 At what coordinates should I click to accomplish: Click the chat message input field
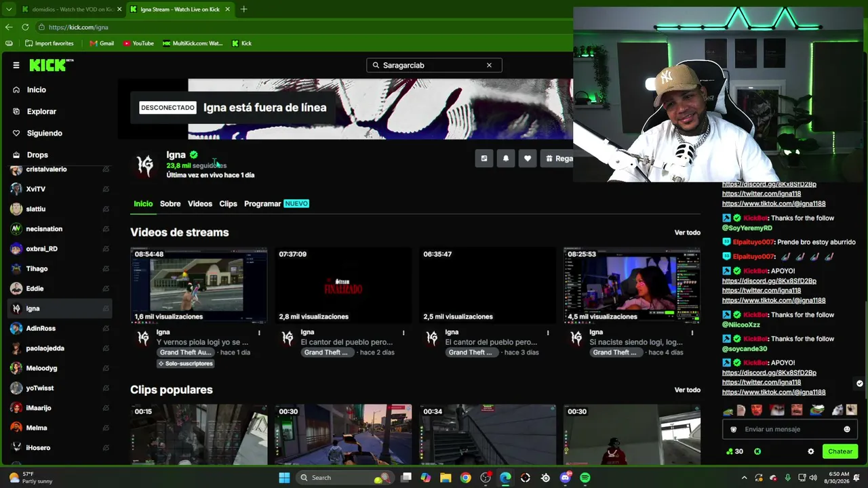[790, 429]
